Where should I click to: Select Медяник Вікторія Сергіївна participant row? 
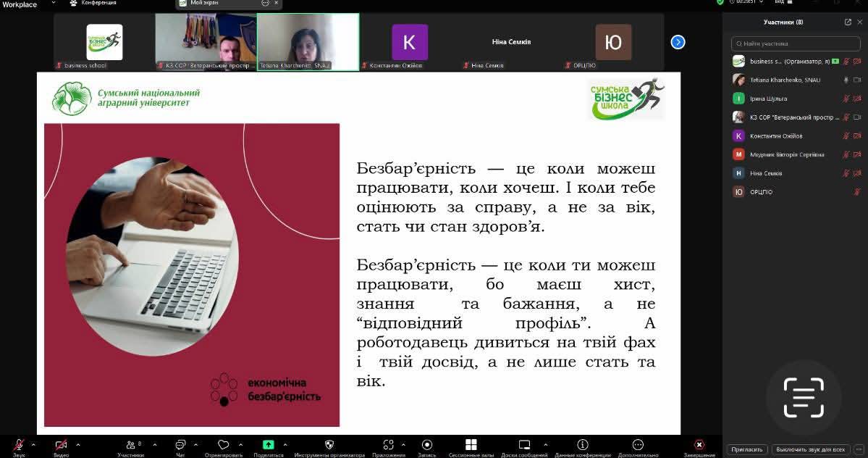pos(796,154)
